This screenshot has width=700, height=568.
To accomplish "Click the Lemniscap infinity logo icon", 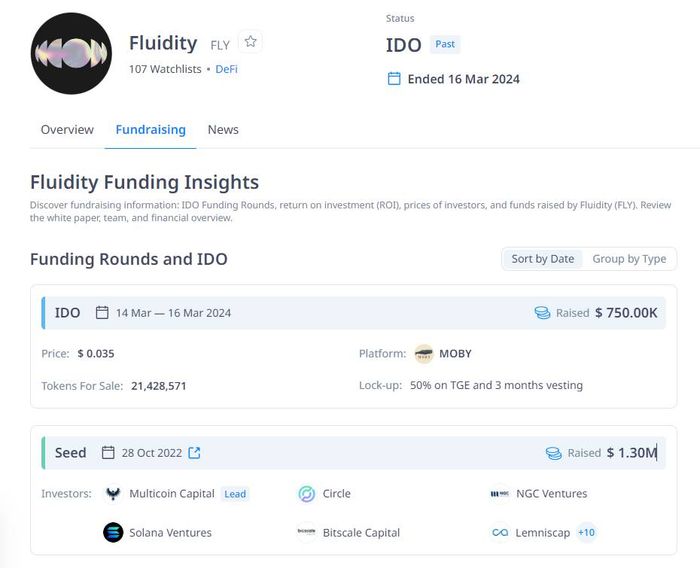I will [500, 532].
